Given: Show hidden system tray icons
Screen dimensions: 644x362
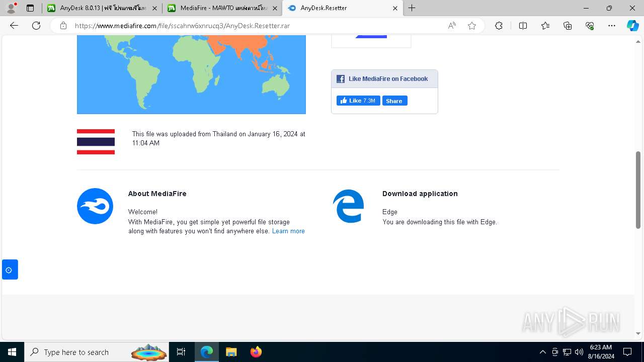Looking at the screenshot, I should (542, 352).
